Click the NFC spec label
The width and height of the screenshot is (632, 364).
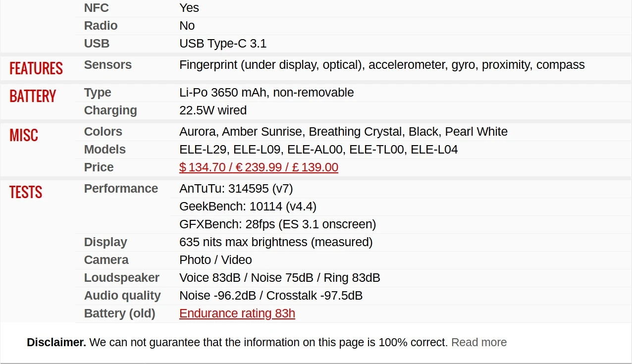(97, 8)
